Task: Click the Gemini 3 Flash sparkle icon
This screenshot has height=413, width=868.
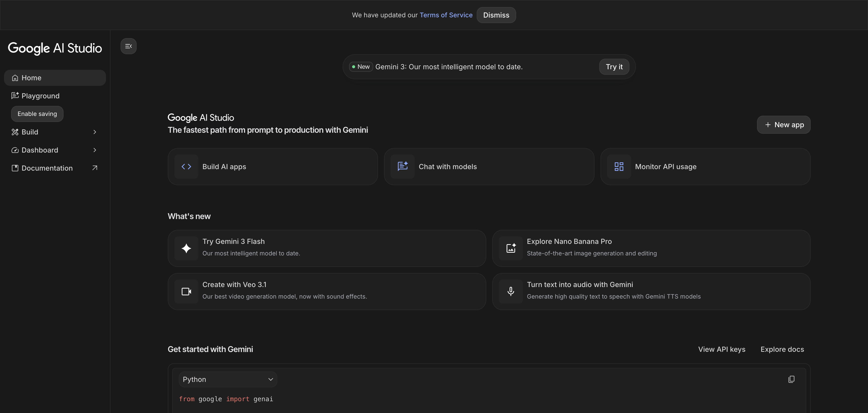Action: pyautogui.click(x=186, y=248)
